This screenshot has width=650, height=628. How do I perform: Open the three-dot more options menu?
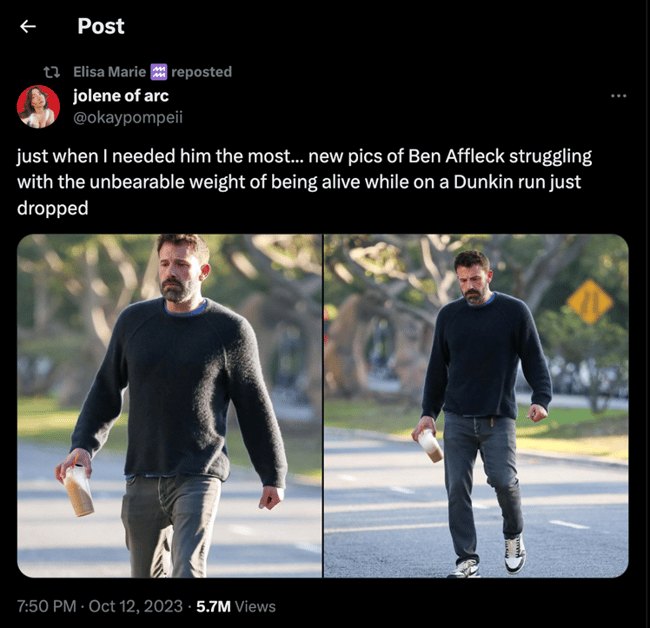[618, 96]
